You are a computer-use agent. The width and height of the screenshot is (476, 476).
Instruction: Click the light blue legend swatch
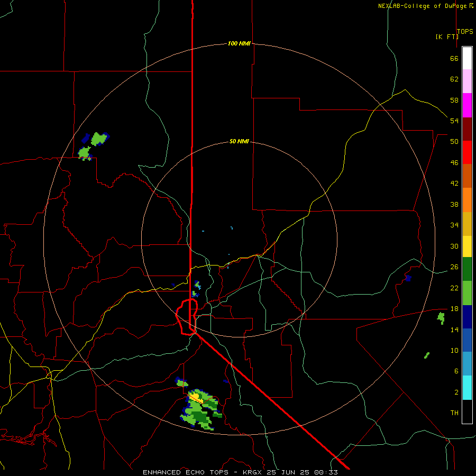tap(467, 364)
